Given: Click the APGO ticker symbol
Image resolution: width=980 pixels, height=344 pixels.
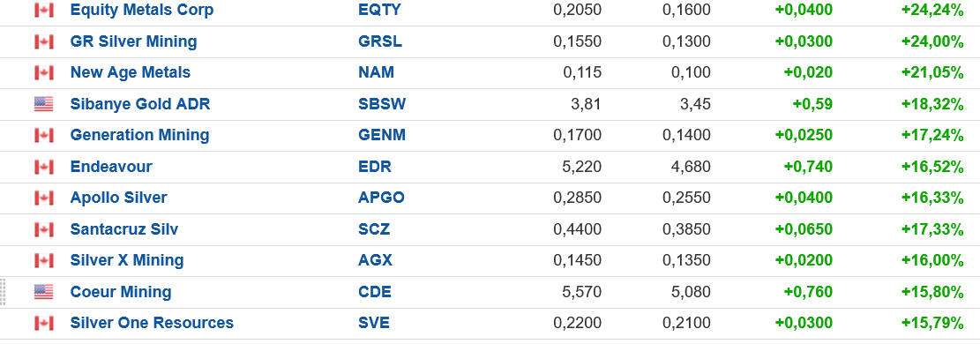Looking at the screenshot, I should 381,198.
